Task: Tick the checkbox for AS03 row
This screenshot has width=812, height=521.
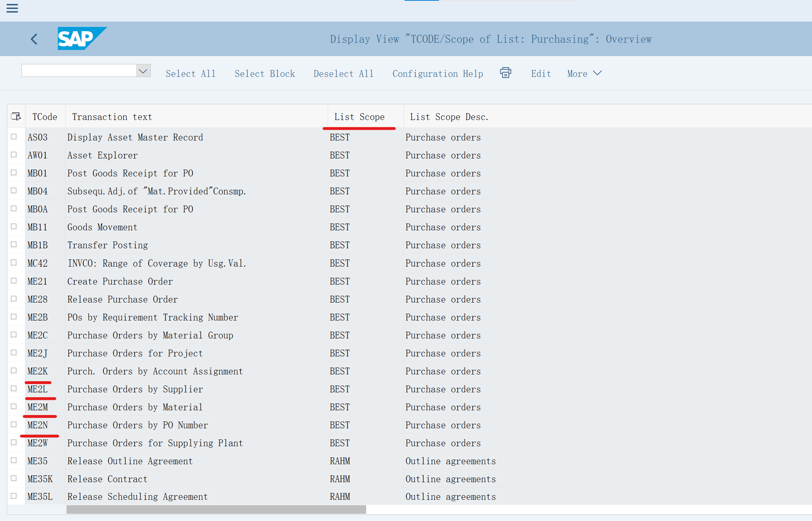Action: [14, 137]
